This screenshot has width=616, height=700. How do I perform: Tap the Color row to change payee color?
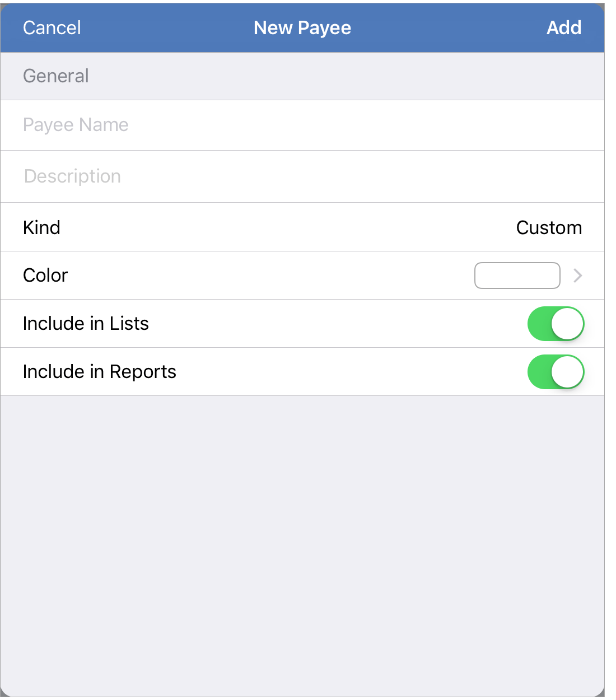(280, 276)
